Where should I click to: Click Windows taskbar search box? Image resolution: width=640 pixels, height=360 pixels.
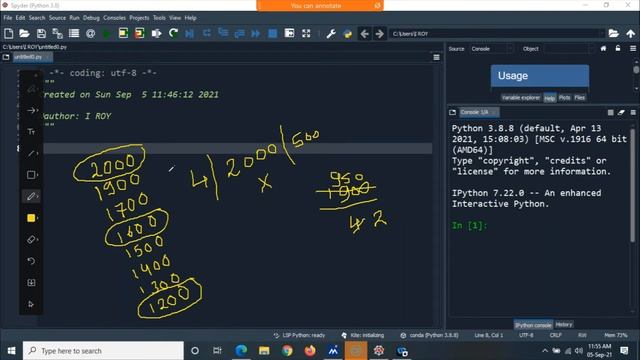pos(103,351)
